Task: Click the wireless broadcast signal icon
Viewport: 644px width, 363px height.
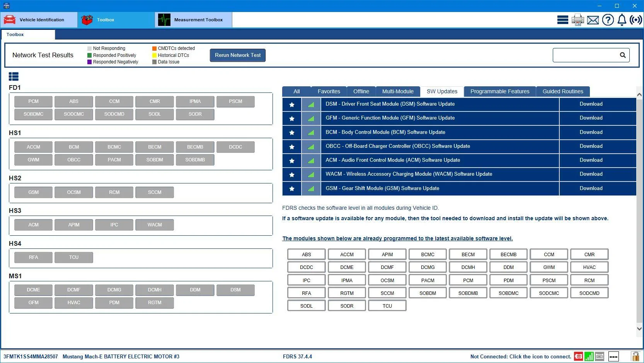Action: click(x=636, y=20)
